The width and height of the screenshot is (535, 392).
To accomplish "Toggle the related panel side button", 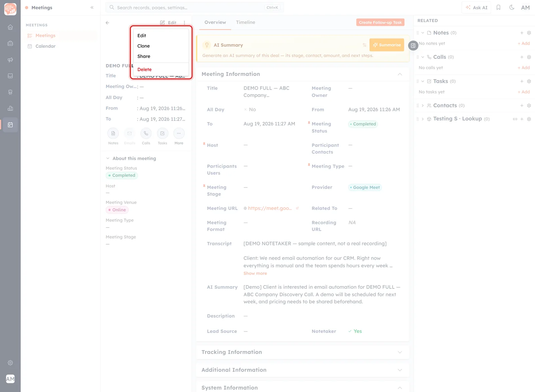I will [413, 45].
